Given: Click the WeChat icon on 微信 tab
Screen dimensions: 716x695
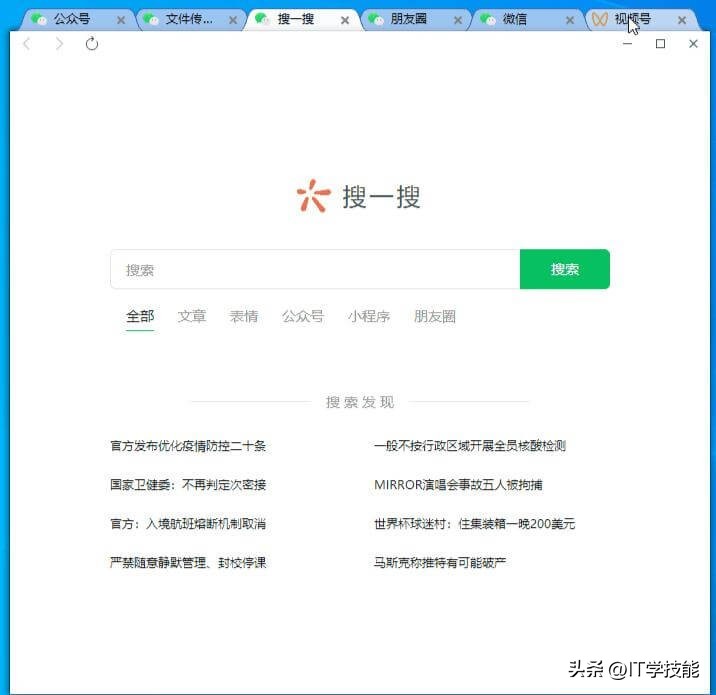Looking at the screenshot, I should [488, 19].
